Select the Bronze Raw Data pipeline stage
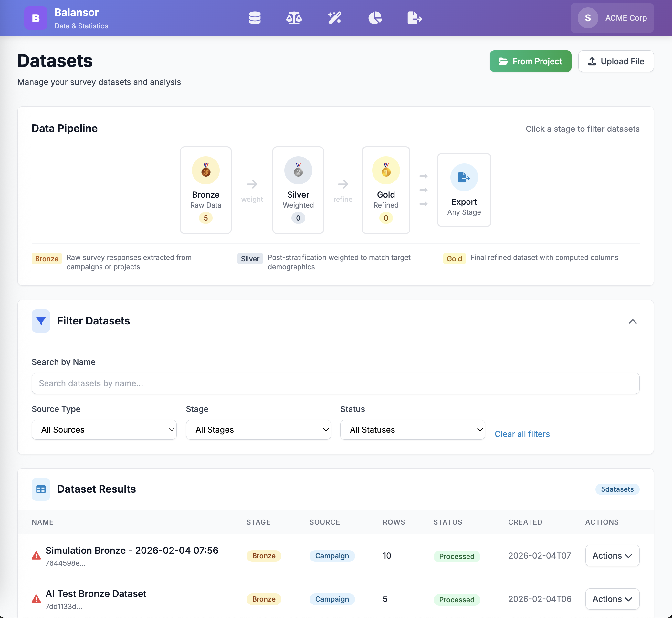Viewport: 672px width, 618px height. [x=205, y=190]
